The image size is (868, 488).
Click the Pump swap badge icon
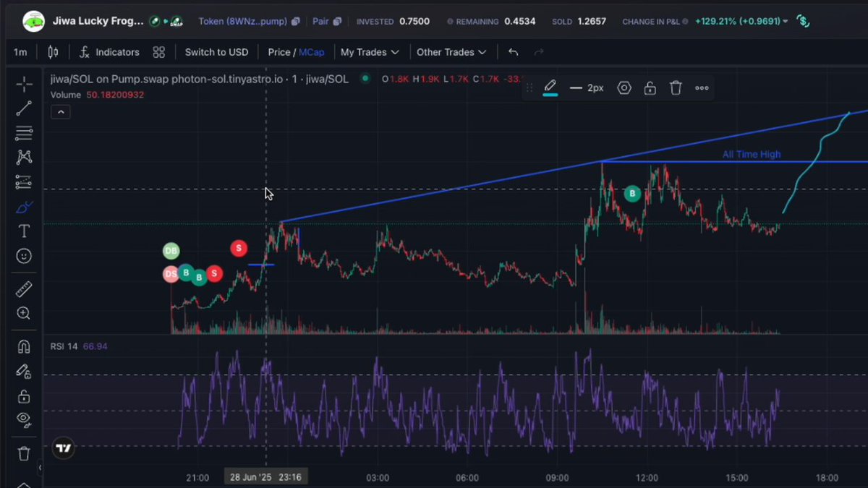coord(177,22)
